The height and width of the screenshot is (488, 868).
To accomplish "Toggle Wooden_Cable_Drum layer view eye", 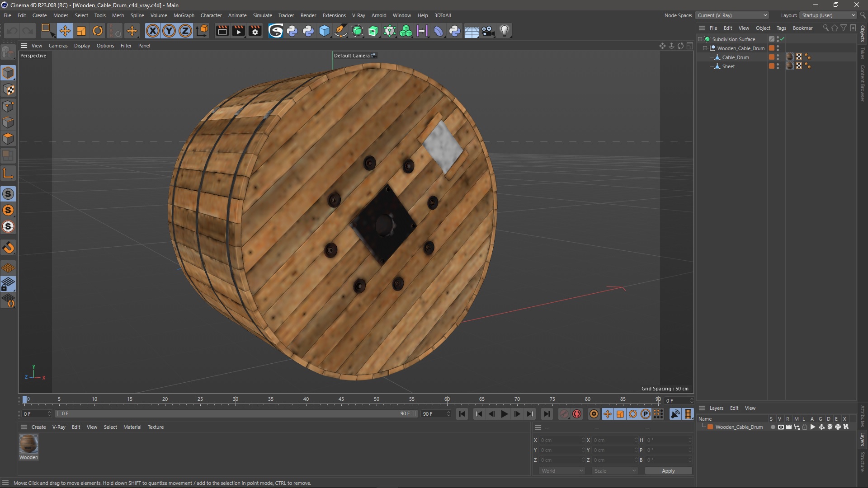I will (x=781, y=427).
